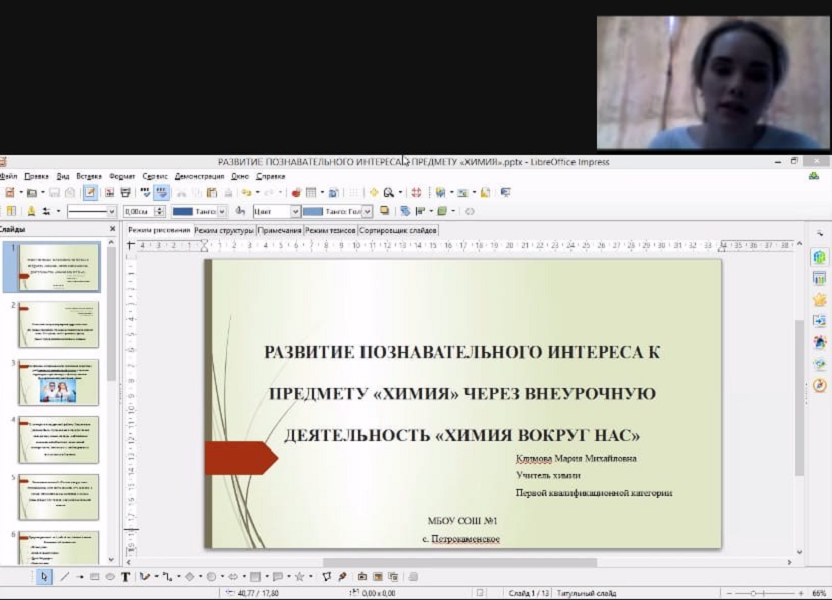
Task: Open the area fill type 'Цвет' dropdown
Action: 296,212
